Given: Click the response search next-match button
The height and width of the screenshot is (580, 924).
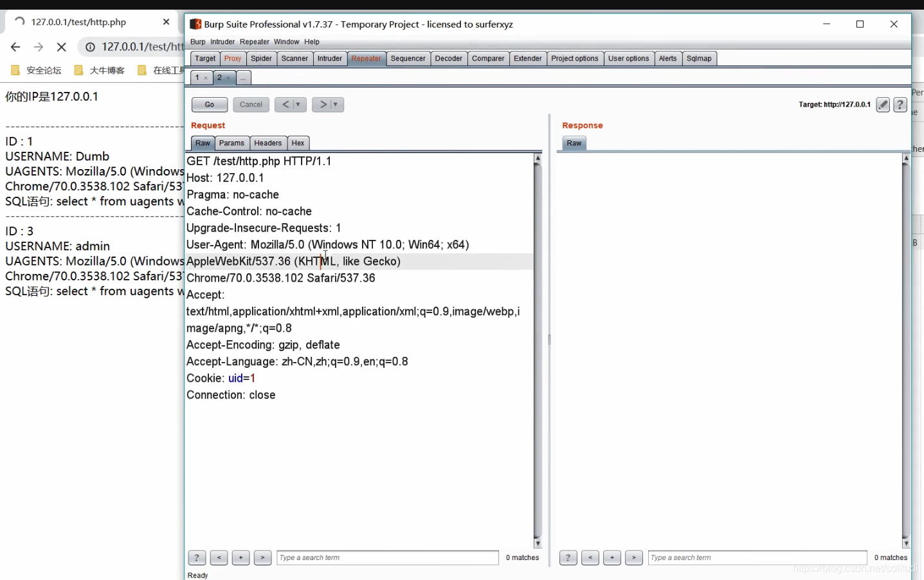Looking at the screenshot, I should coord(634,557).
